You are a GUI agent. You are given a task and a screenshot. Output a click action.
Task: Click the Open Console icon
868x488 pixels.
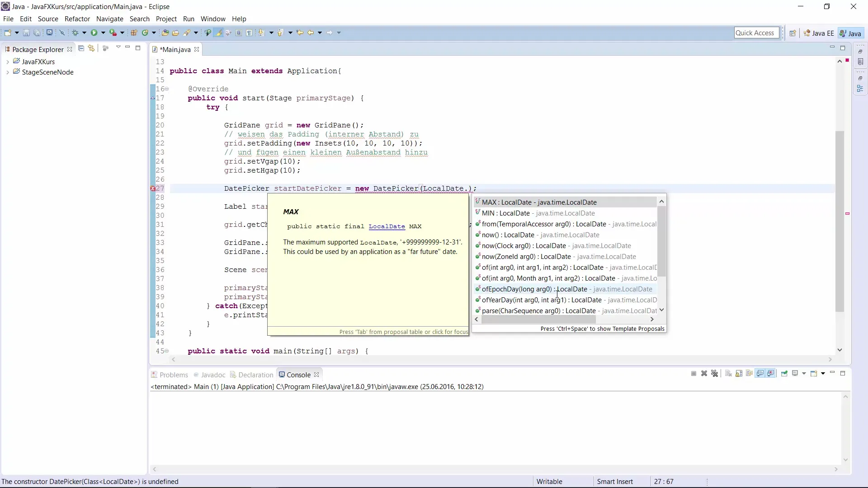click(x=813, y=373)
